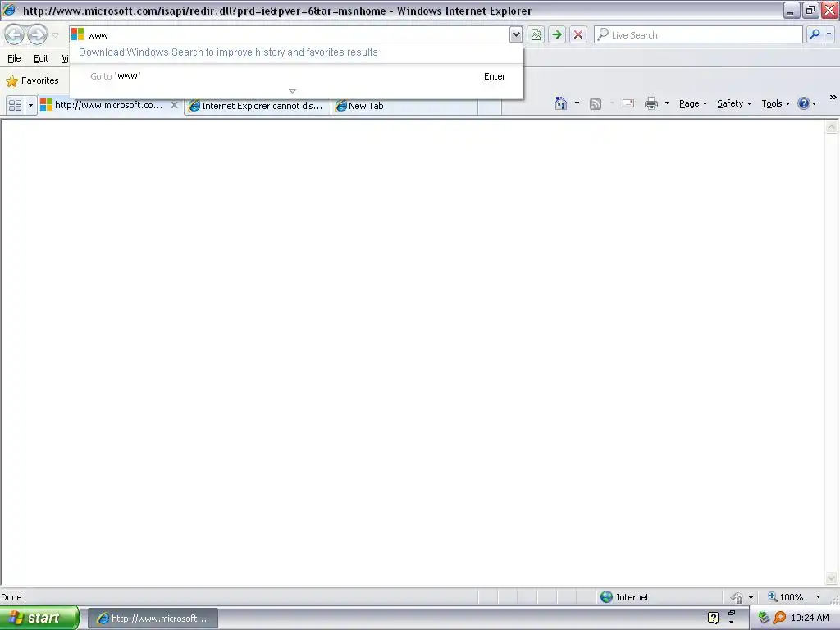
Task: Click the Windows Start button
Action: click(39, 618)
